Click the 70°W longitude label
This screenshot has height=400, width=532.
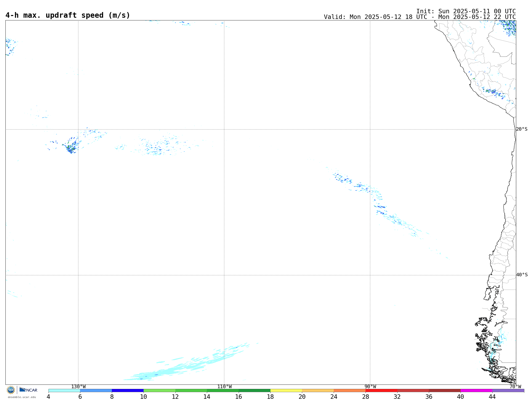pyautogui.click(x=515, y=387)
